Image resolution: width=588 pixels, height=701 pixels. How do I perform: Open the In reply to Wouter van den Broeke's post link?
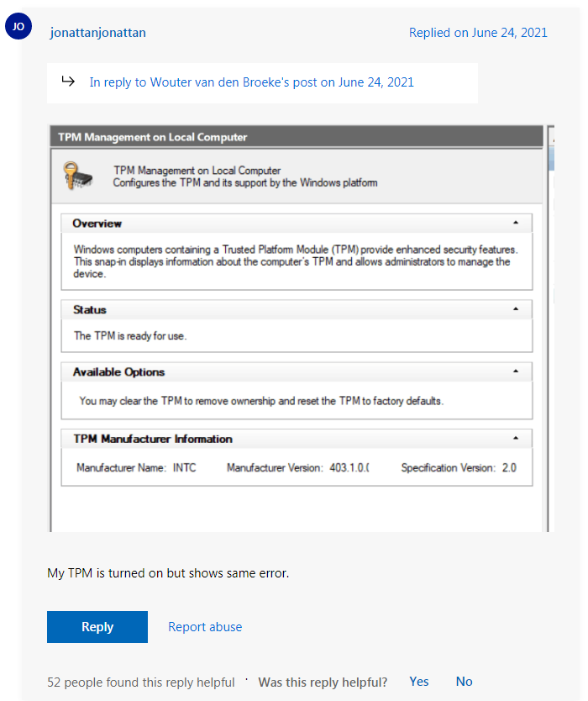click(x=251, y=82)
